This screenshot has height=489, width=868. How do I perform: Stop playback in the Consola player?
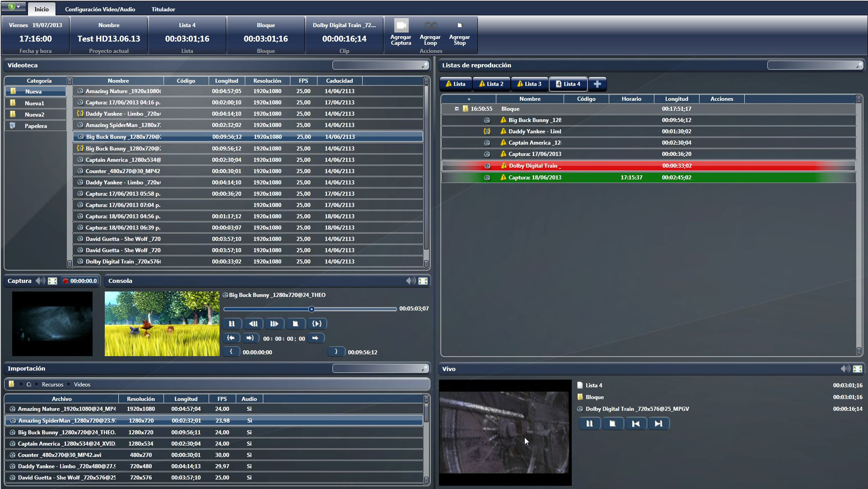(295, 324)
